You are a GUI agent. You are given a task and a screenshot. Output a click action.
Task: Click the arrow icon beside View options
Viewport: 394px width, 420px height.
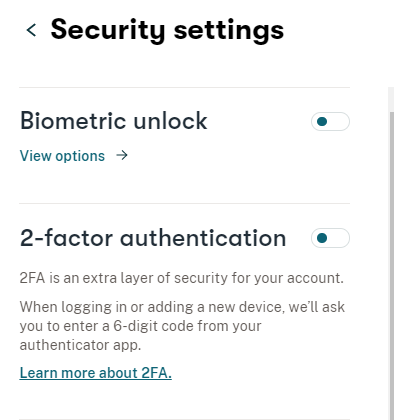pyautogui.click(x=122, y=155)
